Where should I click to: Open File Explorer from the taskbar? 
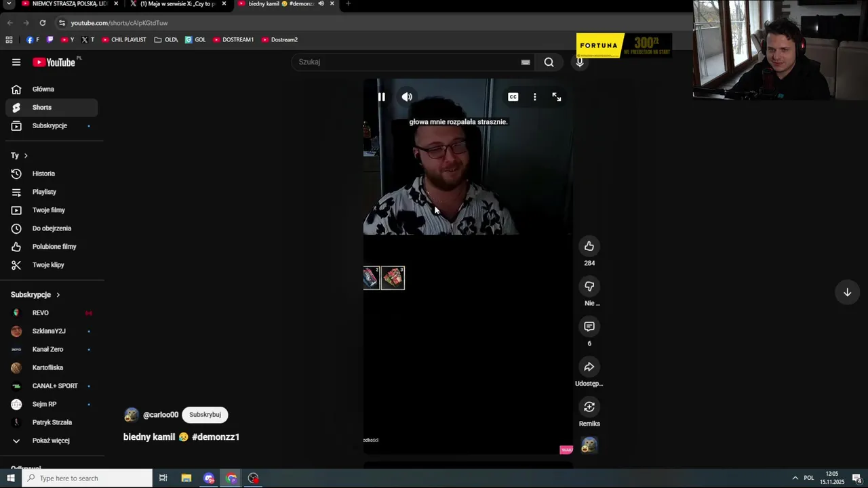(186, 479)
